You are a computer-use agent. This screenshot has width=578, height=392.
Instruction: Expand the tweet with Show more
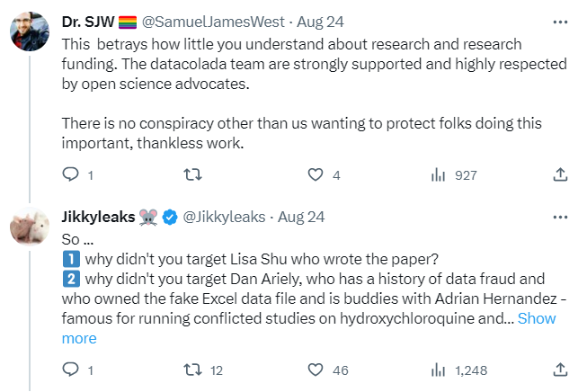536,318
